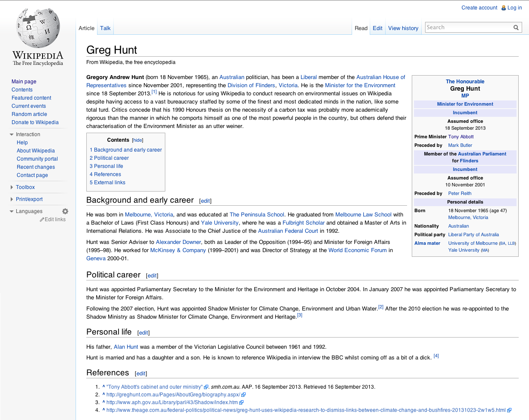The height and width of the screenshot is (420, 529).
Task: Open Peter Reith link in infobox
Action: coord(460,193)
